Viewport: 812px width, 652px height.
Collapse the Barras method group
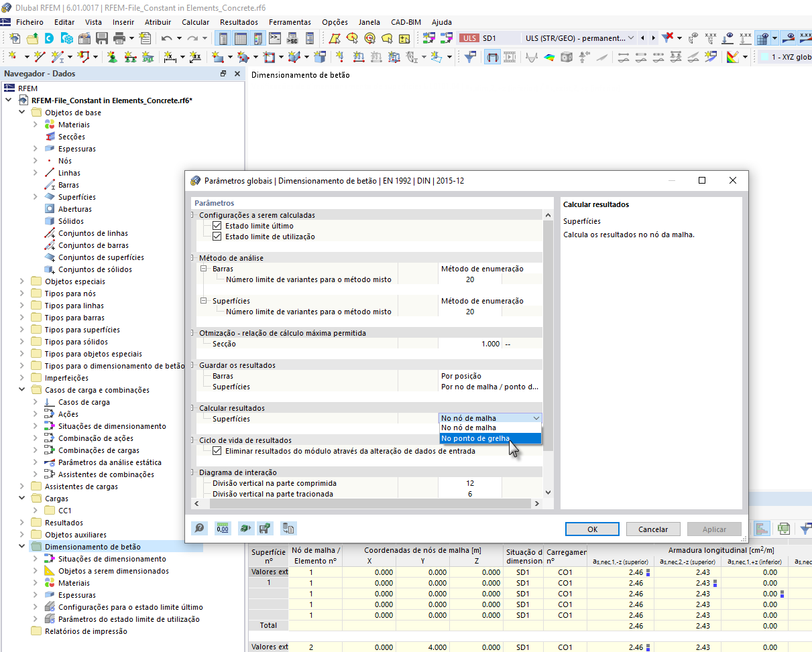203,269
